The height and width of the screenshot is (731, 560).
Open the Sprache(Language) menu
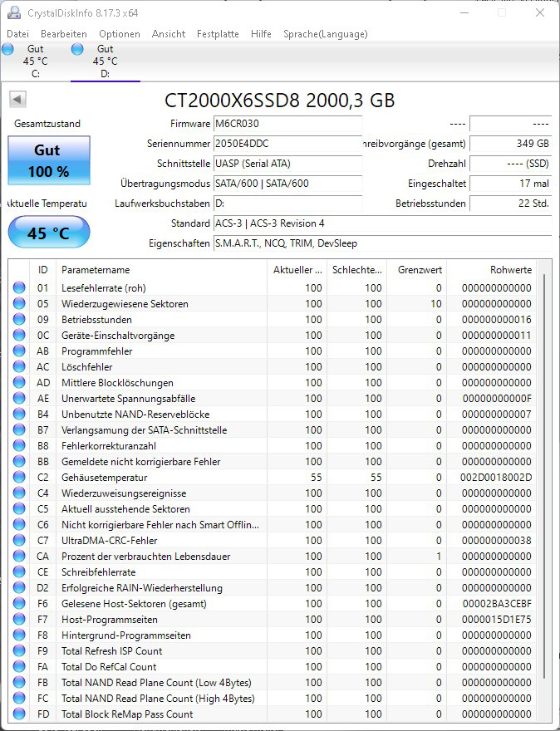(325, 34)
